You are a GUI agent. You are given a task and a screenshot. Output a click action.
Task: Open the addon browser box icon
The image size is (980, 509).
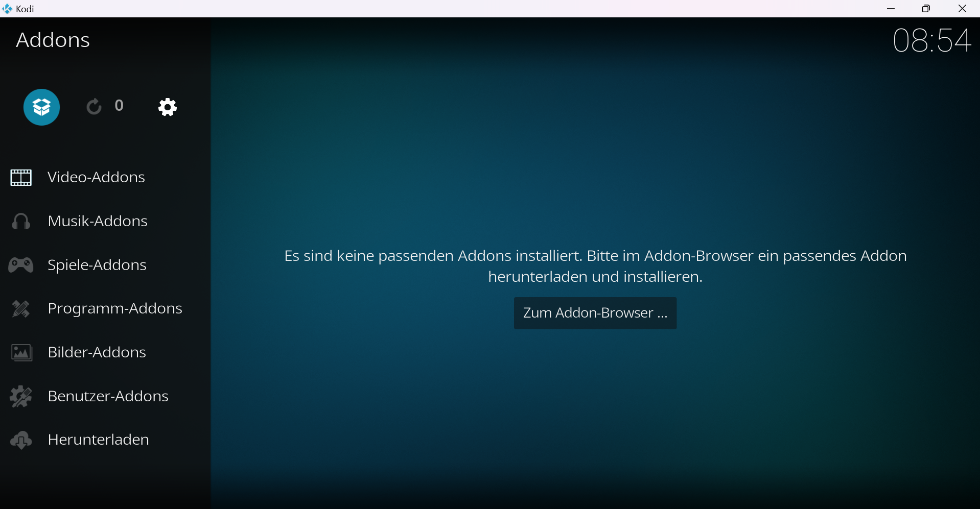point(42,107)
